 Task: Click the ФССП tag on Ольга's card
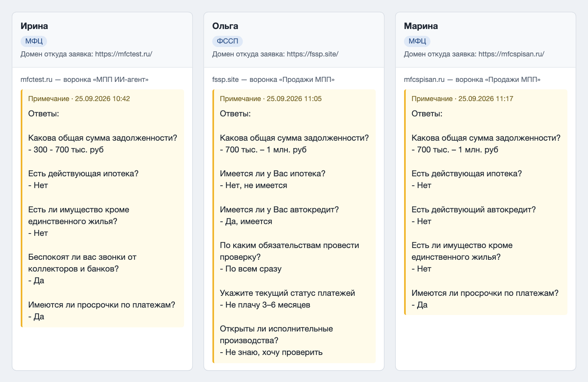tap(227, 41)
